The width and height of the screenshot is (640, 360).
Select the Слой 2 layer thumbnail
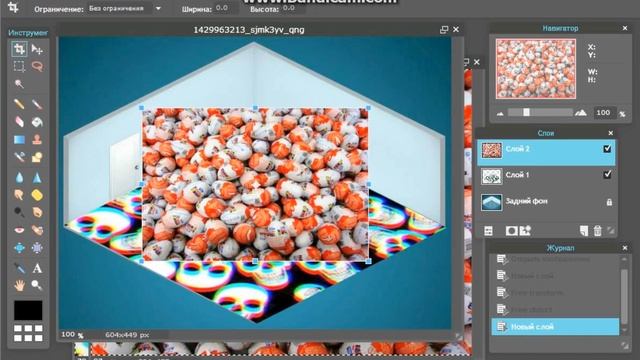492,151
